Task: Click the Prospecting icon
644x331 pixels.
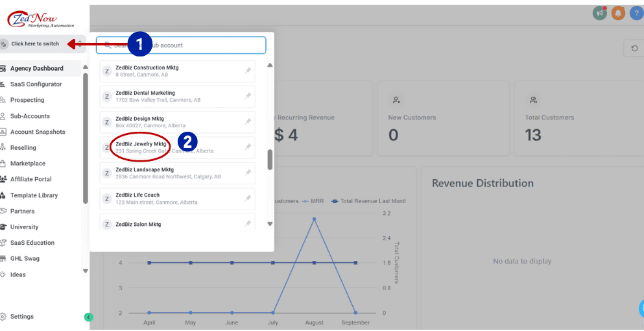Action: pyautogui.click(x=3, y=100)
